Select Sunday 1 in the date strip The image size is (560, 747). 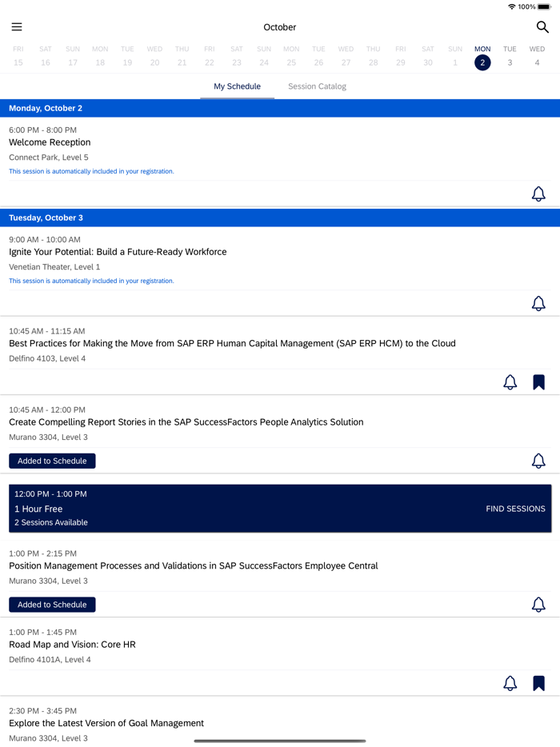pyautogui.click(x=455, y=56)
